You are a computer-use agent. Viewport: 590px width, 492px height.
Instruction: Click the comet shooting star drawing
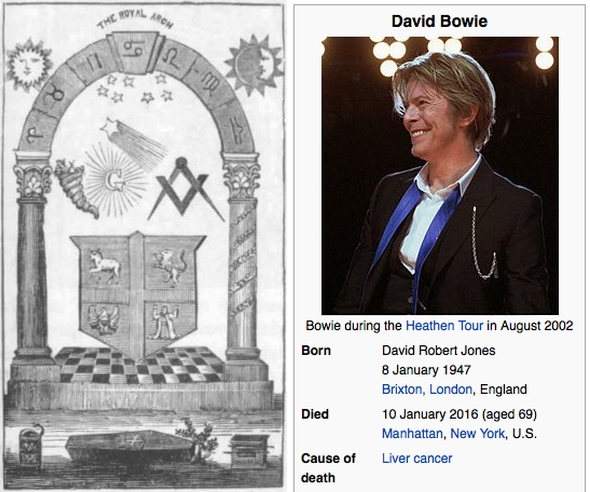tap(134, 141)
